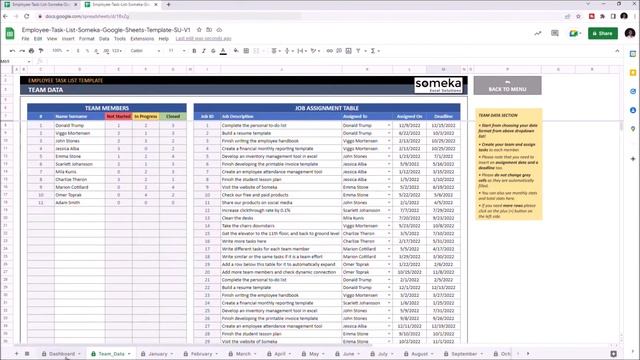Click the Share button
640x360 pixels.
point(602,33)
